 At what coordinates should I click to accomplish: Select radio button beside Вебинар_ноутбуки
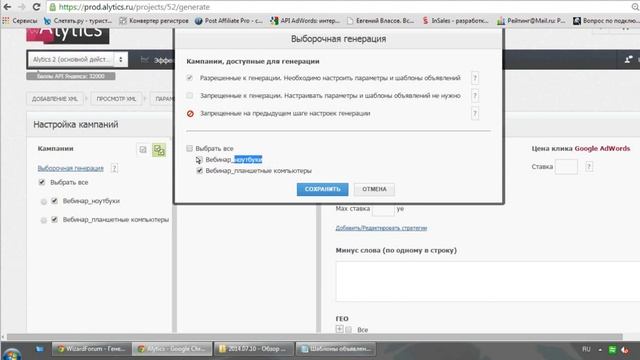tap(44, 202)
